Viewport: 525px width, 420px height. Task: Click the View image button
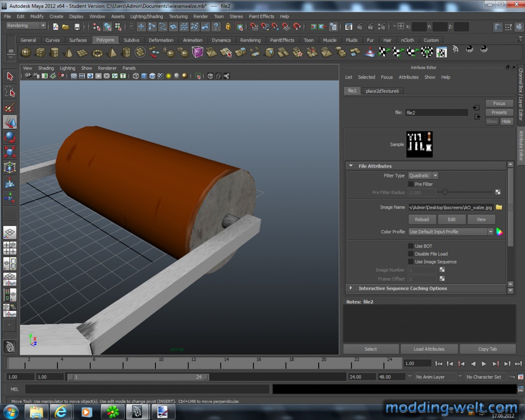[x=481, y=219]
